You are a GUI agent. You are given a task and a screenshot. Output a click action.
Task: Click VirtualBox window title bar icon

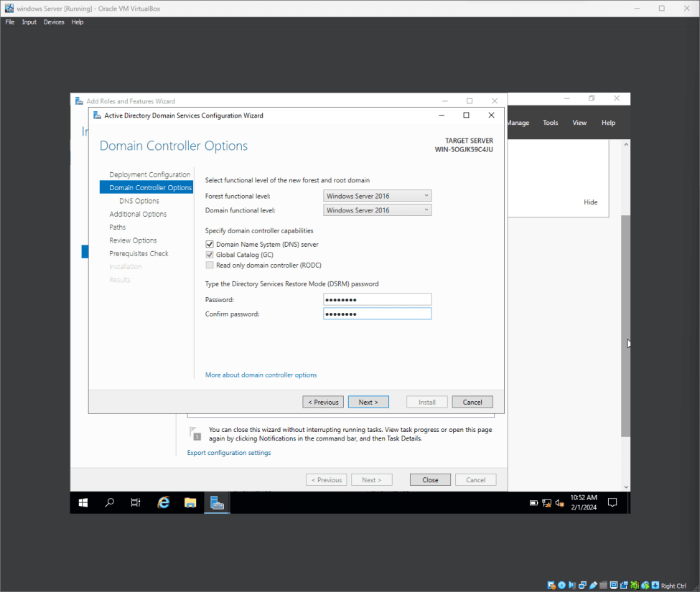(x=9, y=8)
